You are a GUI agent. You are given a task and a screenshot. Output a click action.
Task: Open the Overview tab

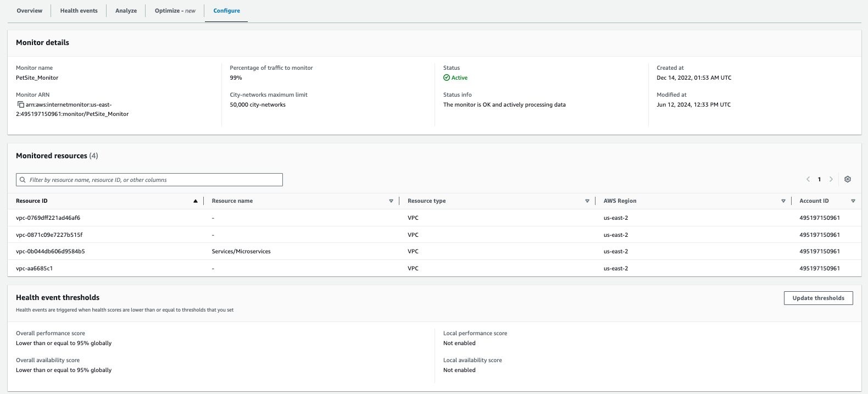pyautogui.click(x=30, y=10)
